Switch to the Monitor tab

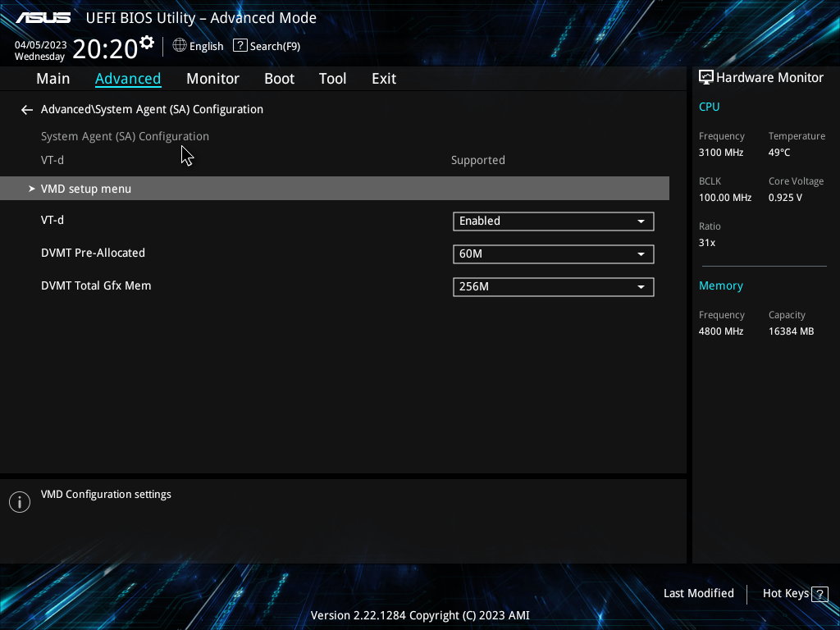click(212, 78)
